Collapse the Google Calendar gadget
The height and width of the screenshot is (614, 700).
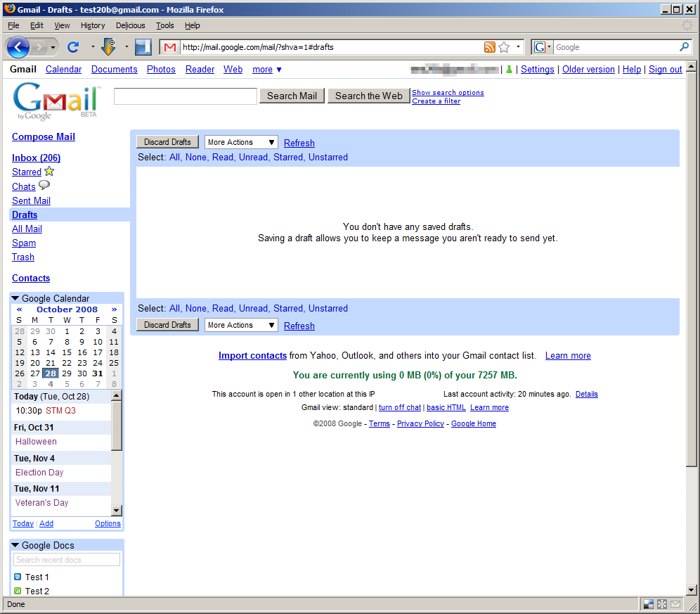point(15,298)
